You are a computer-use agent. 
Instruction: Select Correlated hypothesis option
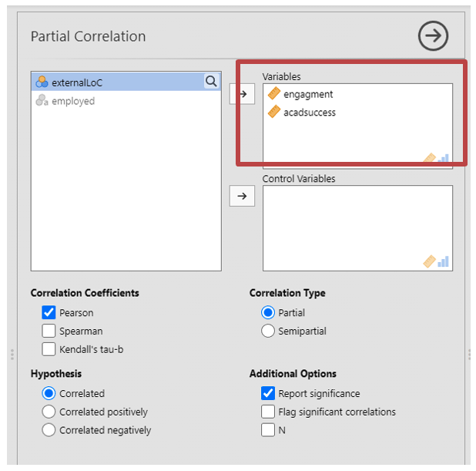(49, 393)
